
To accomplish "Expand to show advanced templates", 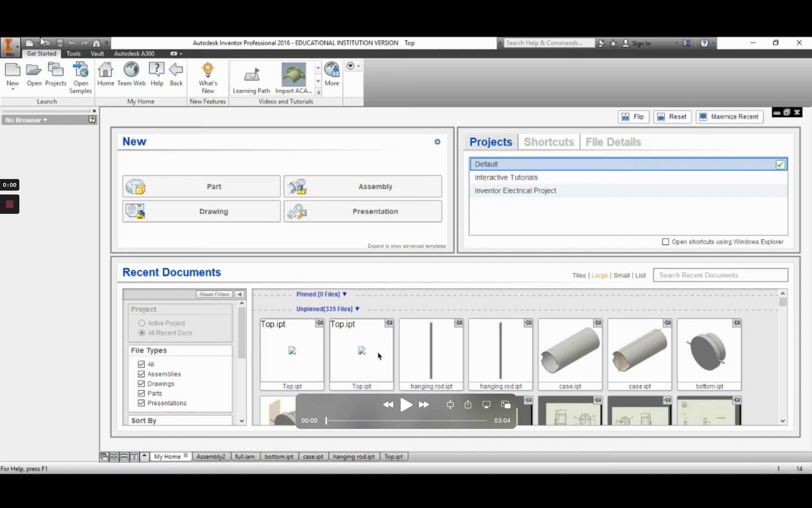I will tap(407, 246).
